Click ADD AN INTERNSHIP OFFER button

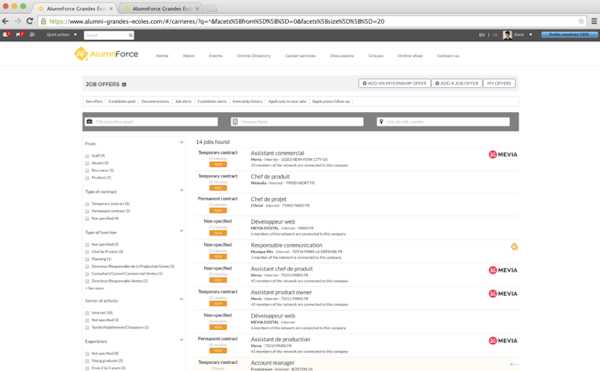tap(395, 83)
